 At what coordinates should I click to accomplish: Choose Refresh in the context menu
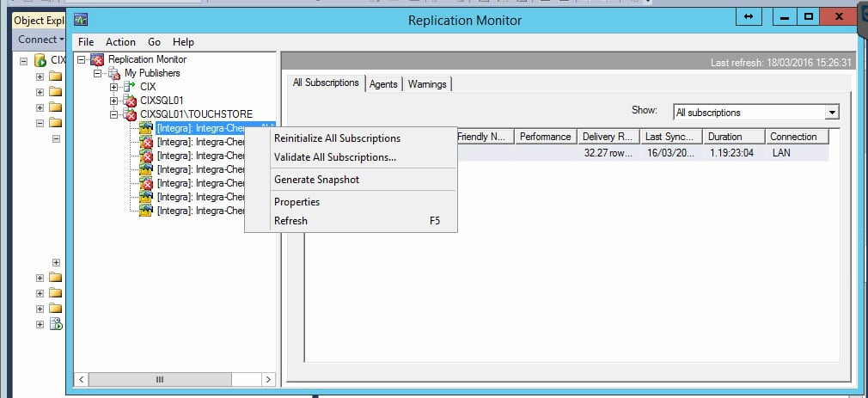point(351,221)
